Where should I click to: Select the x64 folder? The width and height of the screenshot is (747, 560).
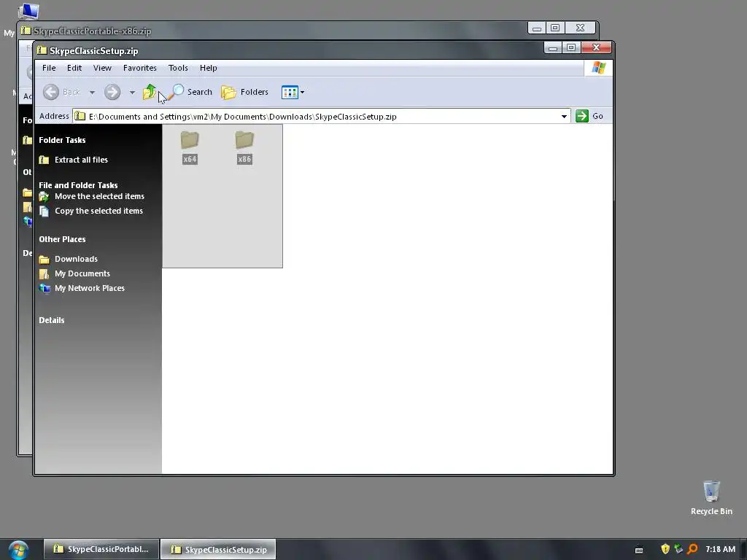tap(190, 147)
